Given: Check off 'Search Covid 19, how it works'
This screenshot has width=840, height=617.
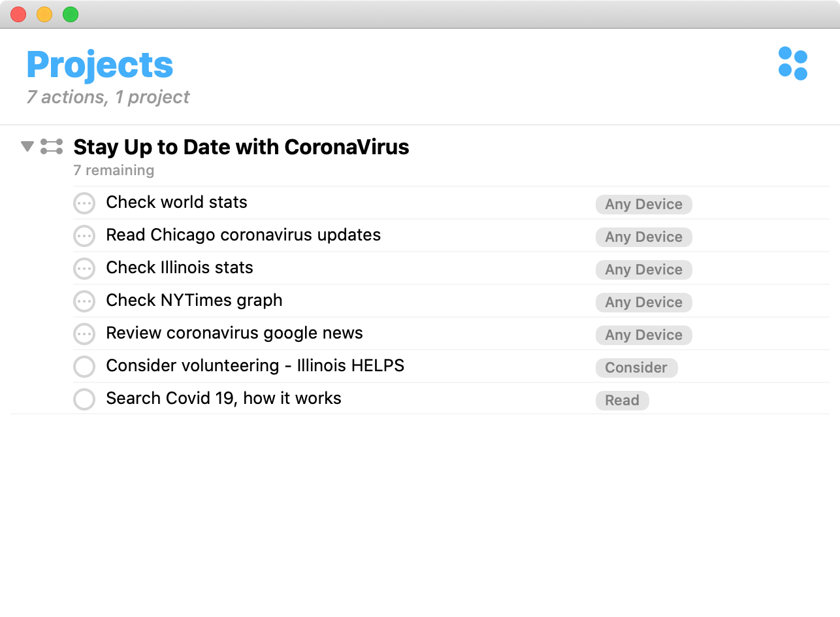Looking at the screenshot, I should (x=84, y=399).
